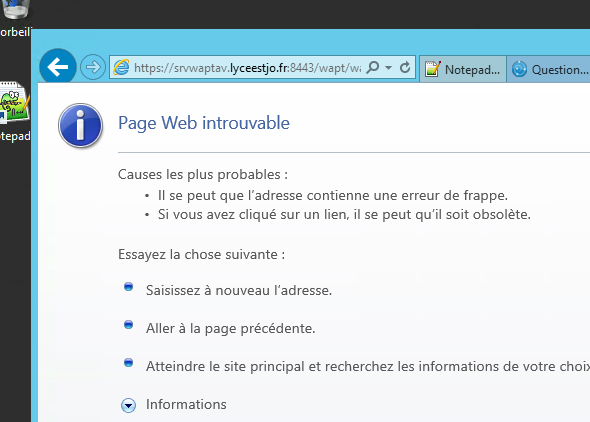Go back with the blue arrow button
The height and width of the screenshot is (422, 590).
58,67
